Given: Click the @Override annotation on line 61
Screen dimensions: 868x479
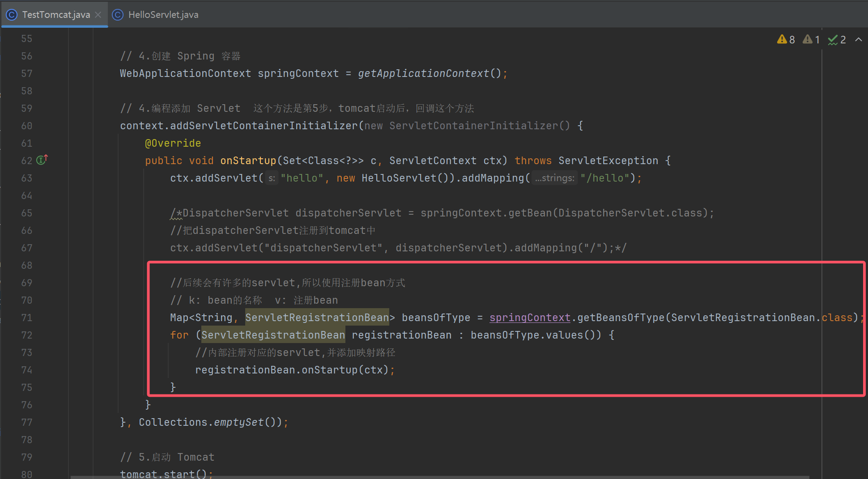Looking at the screenshot, I should tap(173, 143).
